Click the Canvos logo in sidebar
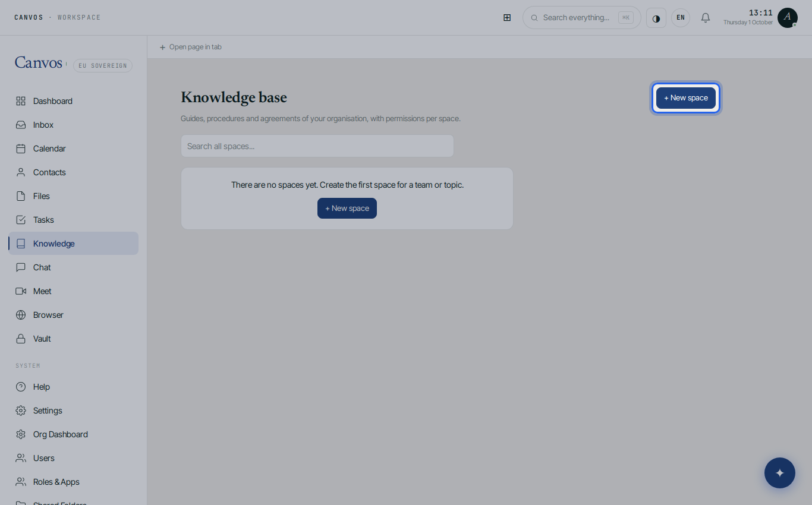 [x=39, y=63]
